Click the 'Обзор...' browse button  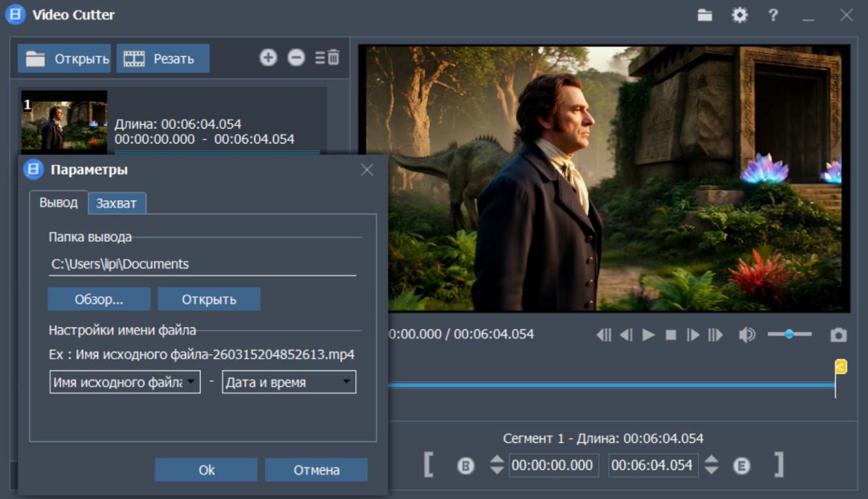(x=99, y=300)
